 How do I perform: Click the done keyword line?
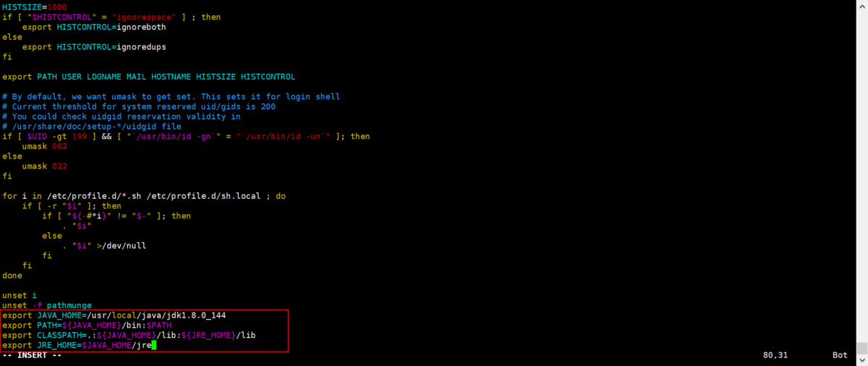click(12, 276)
